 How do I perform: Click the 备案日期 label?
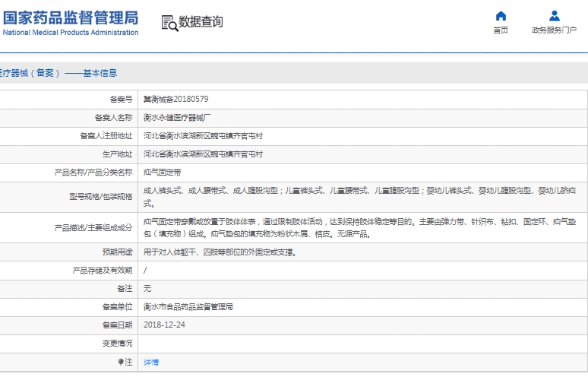click(x=118, y=325)
